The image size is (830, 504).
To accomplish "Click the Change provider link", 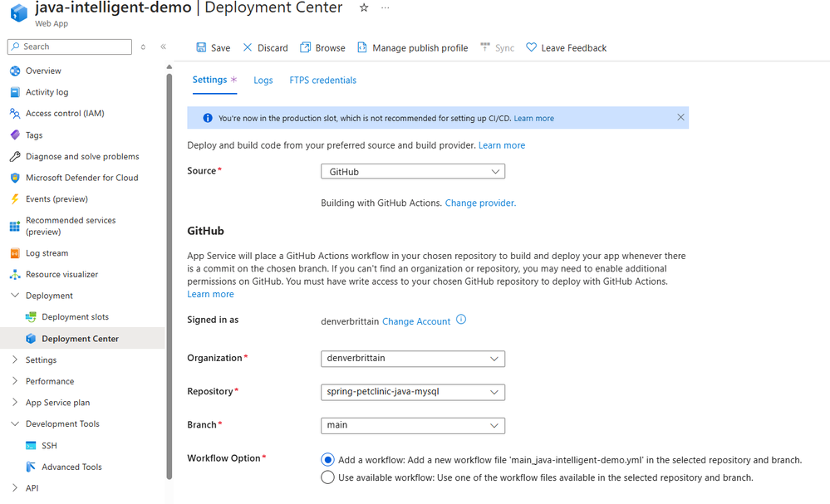I will (x=481, y=203).
